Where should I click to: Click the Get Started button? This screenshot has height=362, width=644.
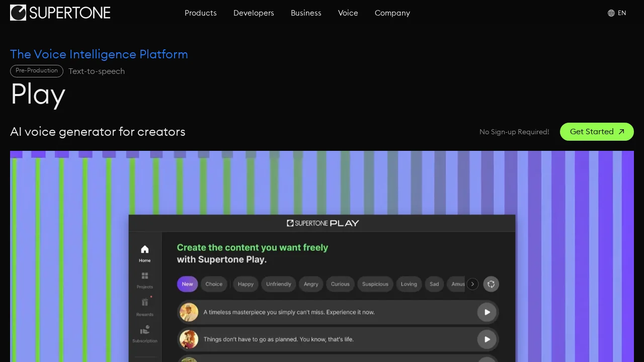click(597, 132)
